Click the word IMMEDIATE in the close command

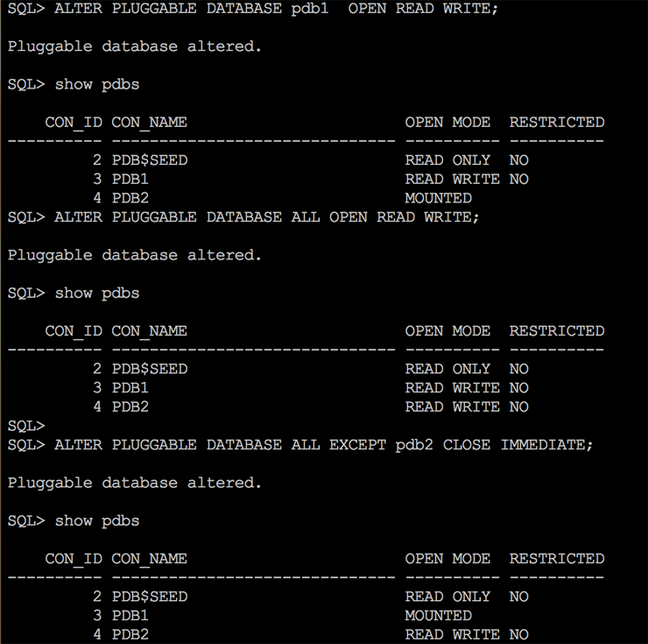(x=546, y=445)
